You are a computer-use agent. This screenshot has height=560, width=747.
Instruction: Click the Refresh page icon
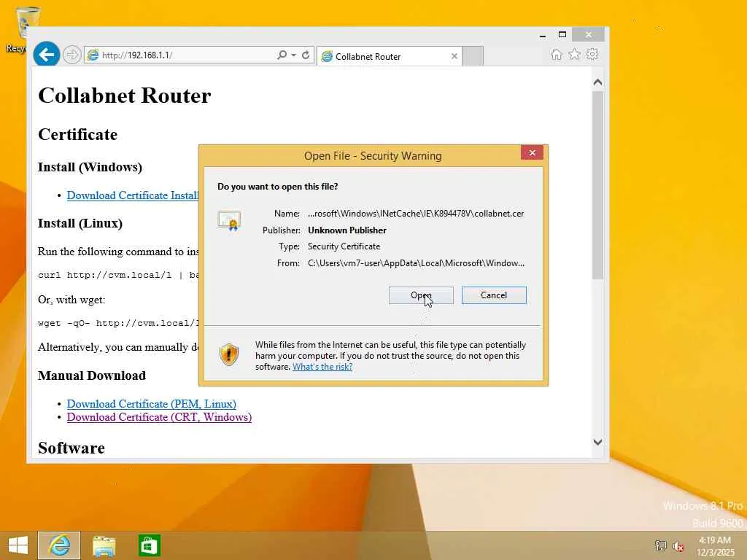tap(306, 55)
